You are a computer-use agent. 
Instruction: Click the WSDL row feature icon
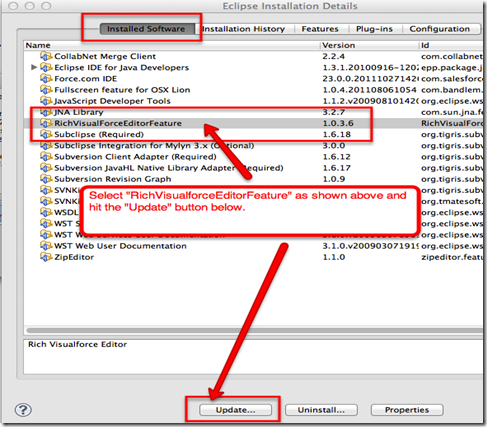(x=46, y=212)
